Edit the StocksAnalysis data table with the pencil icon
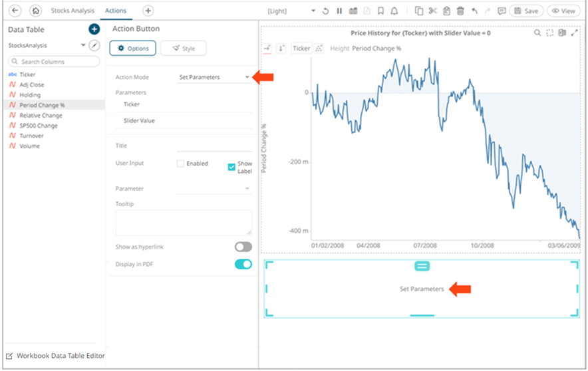The height and width of the screenshot is (371, 588). point(94,45)
